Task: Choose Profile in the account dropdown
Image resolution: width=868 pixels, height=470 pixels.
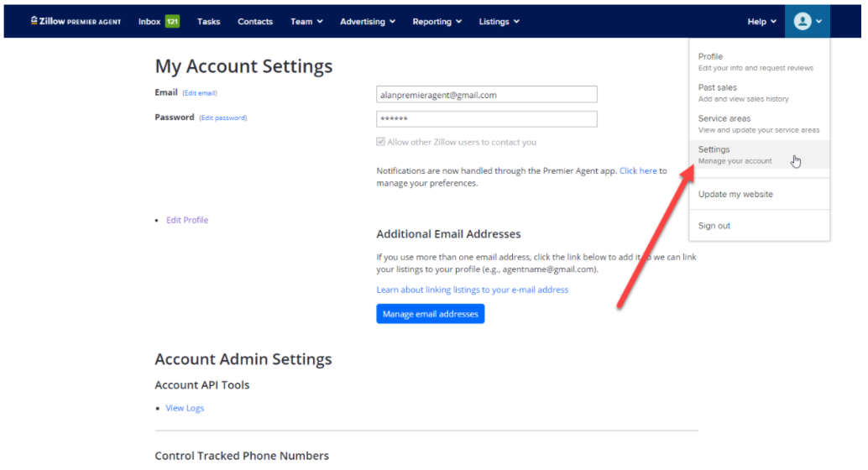Action: tap(710, 57)
